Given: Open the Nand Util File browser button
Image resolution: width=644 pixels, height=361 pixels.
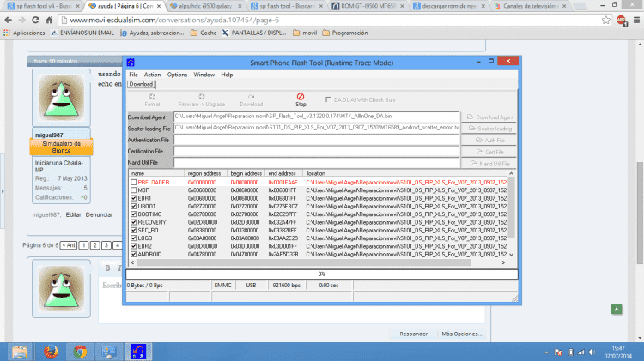Looking at the screenshot, I should click(x=489, y=163).
